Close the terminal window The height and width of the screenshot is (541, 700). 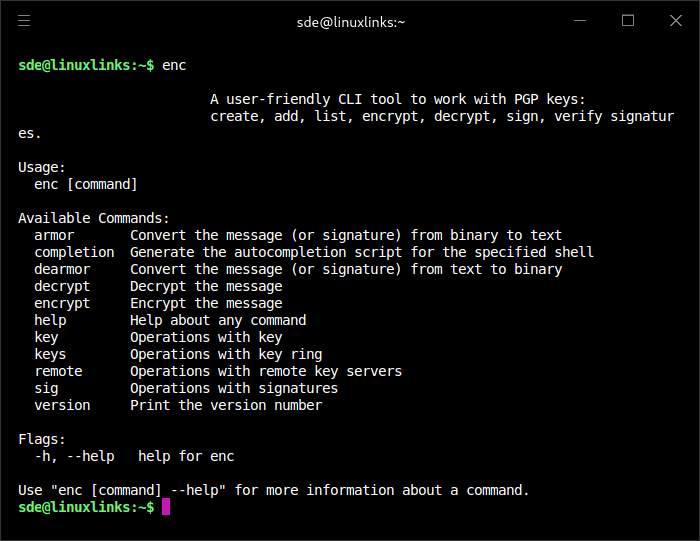tap(675, 21)
